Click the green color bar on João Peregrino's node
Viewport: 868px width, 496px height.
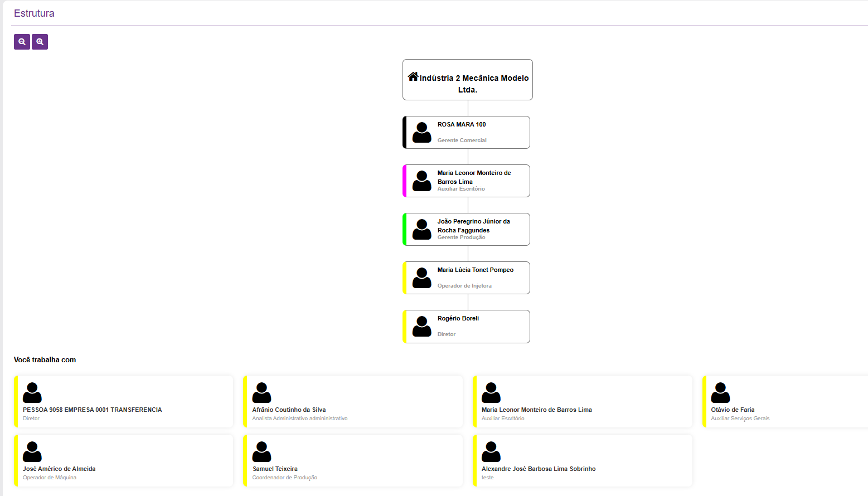click(x=404, y=230)
